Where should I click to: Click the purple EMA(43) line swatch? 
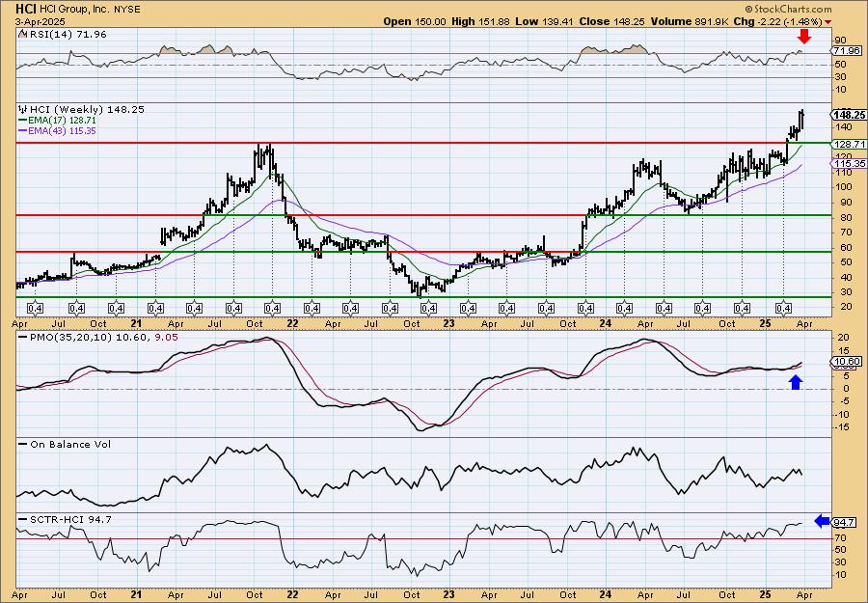23,131
